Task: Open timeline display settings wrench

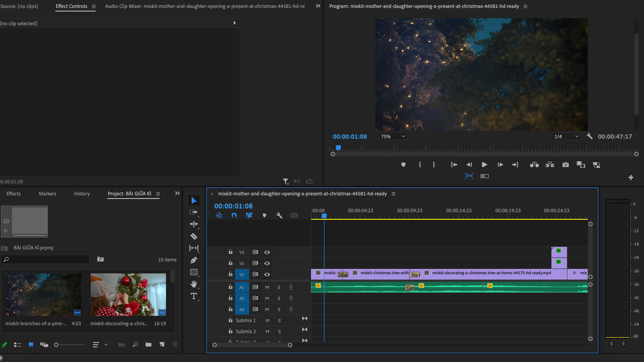Action: (x=279, y=215)
